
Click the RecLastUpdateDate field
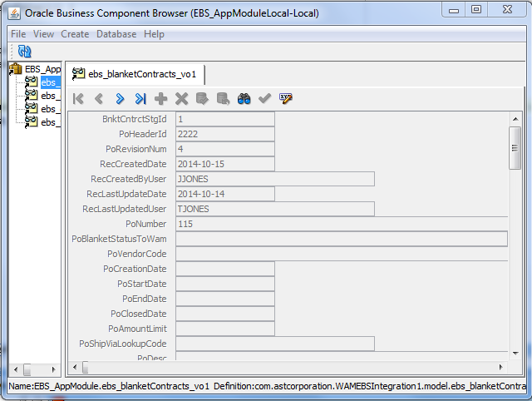pyautogui.click(x=225, y=194)
